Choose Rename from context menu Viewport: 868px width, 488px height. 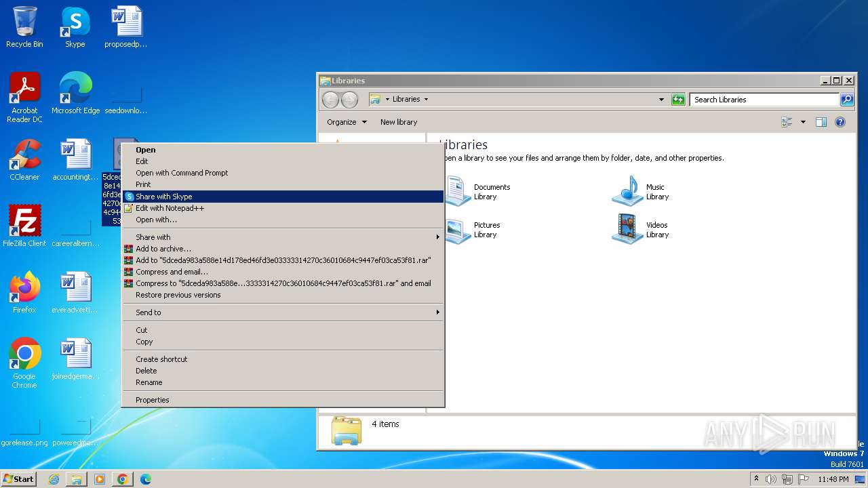click(282, 382)
